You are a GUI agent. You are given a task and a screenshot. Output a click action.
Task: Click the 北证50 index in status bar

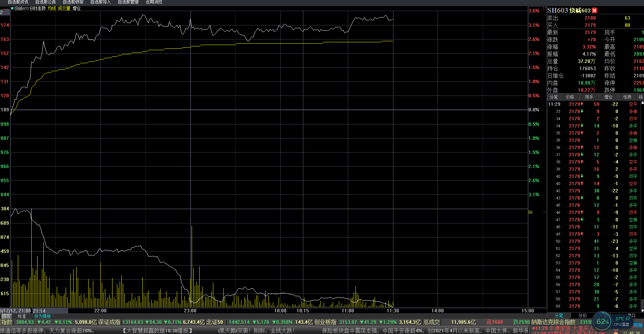point(214,322)
